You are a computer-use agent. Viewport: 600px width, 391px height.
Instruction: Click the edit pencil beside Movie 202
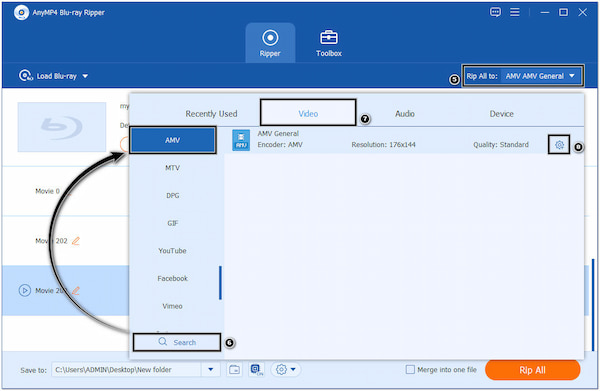coord(76,241)
